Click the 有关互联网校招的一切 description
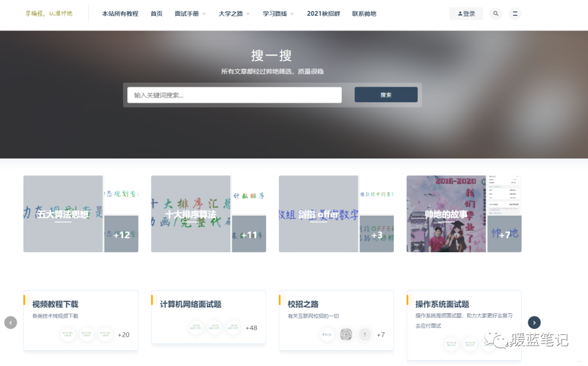This screenshot has height=366, width=588. pyautogui.click(x=313, y=316)
